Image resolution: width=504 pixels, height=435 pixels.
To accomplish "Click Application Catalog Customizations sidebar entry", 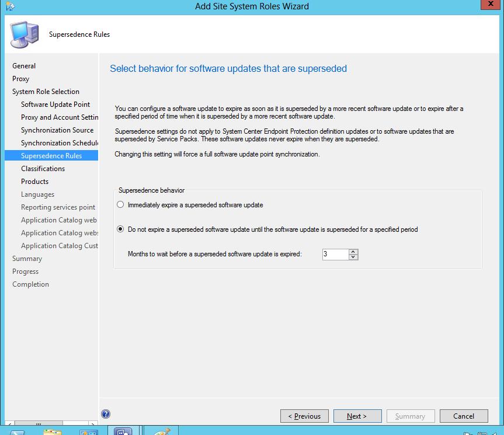I will coord(60,246).
